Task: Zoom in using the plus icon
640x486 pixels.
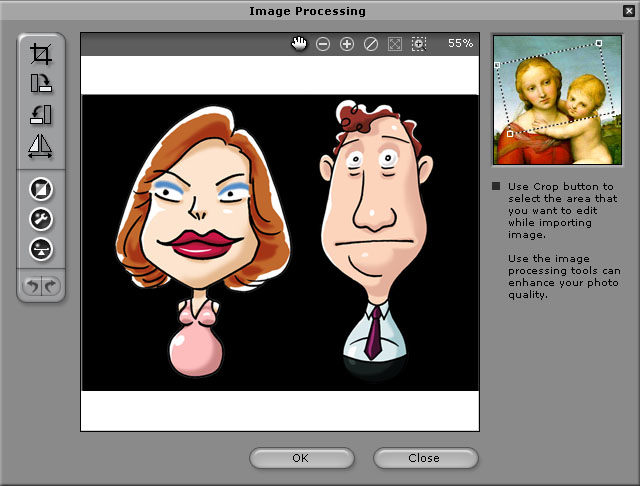Action: click(x=347, y=44)
